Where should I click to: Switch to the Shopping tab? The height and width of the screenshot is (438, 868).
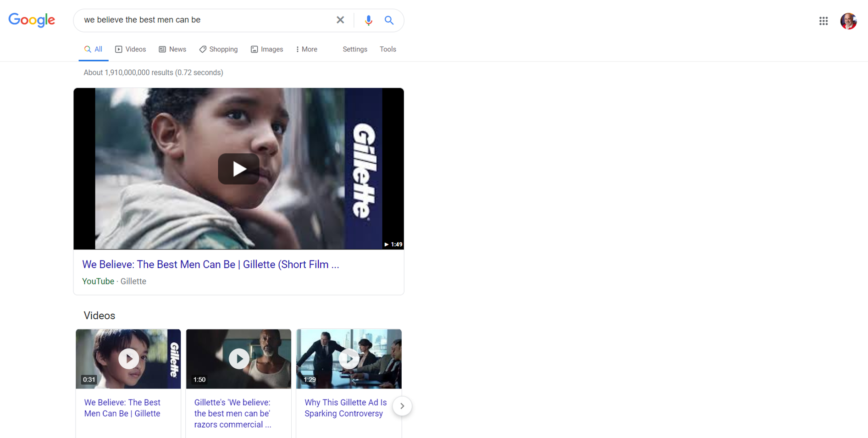coord(218,50)
